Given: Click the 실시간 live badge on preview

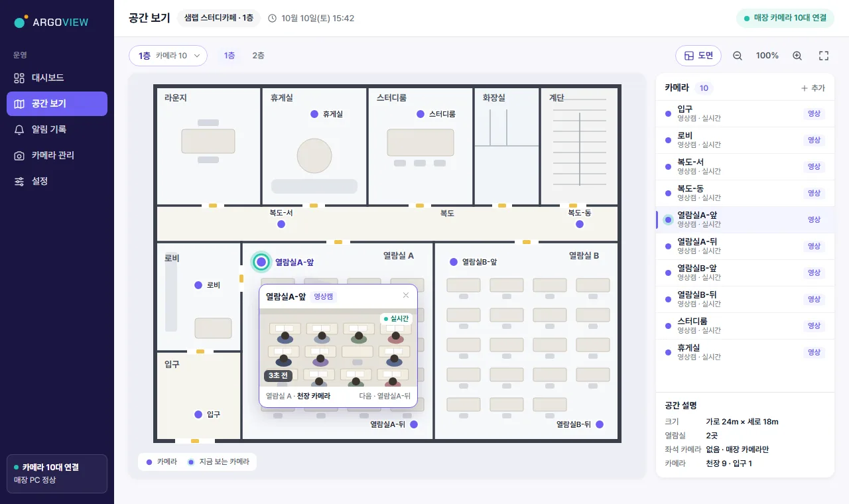Looking at the screenshot, I should pyautogui.click(x=397, y=318).
